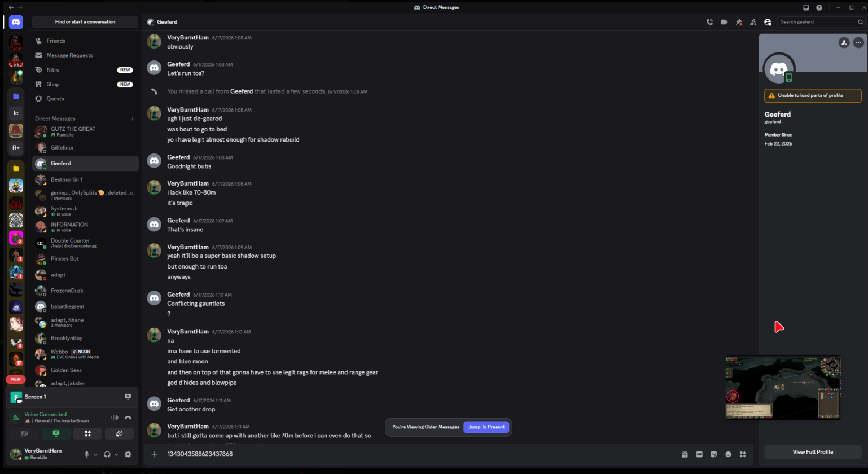Expand microphone input options chevron

[95, 454]
